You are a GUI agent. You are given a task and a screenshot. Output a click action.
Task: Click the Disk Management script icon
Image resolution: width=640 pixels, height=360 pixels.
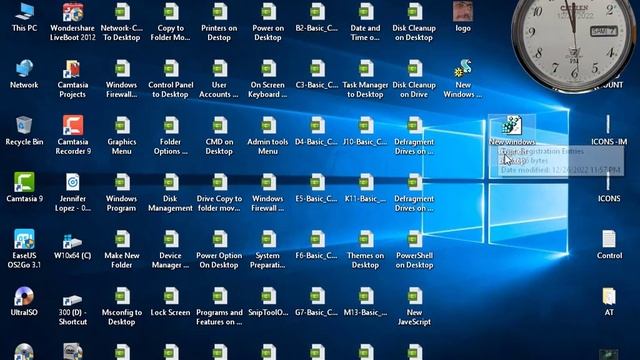tap(171, 182)
